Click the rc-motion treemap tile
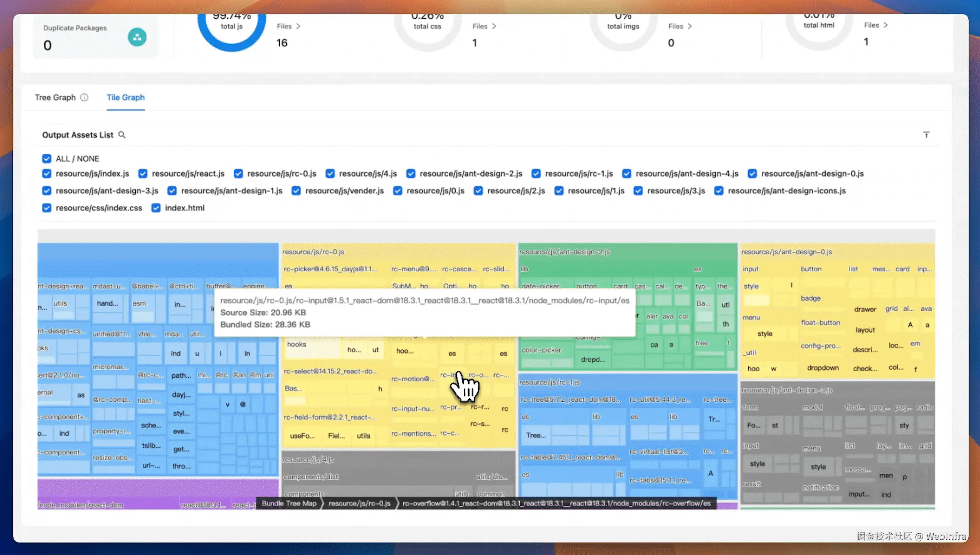 pos(413,379)
